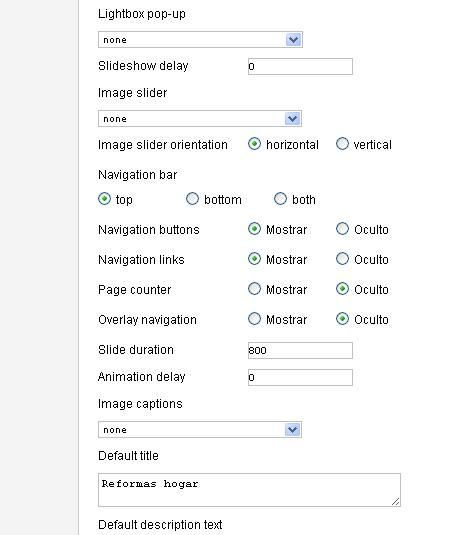Select Oculto for Overlay navigation

pyautogui.click(x=342, y=319)
